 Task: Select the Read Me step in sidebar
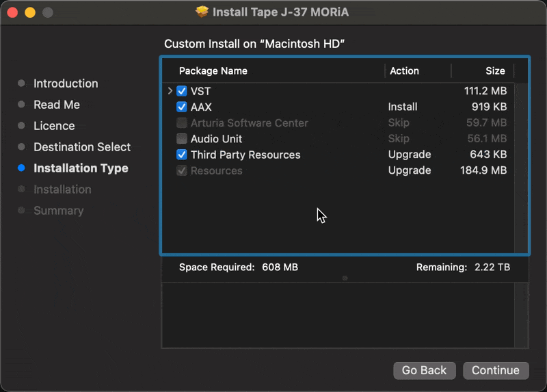[57, 105]
